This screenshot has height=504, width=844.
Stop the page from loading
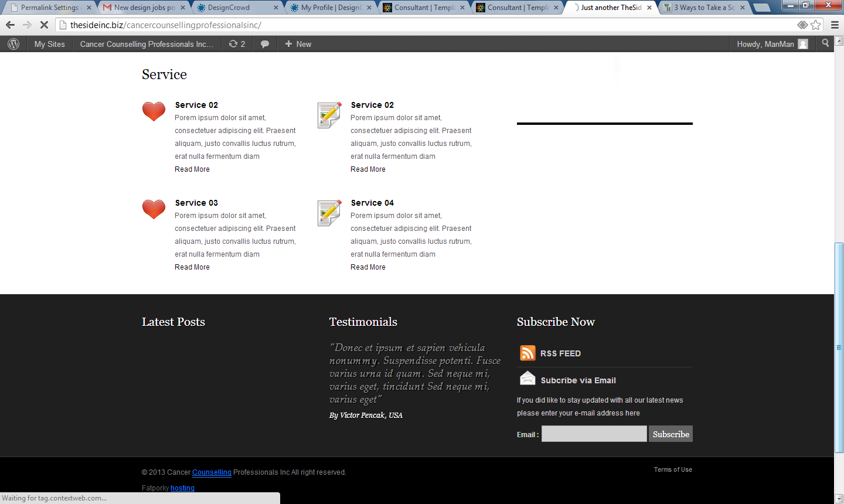(44, 25)
